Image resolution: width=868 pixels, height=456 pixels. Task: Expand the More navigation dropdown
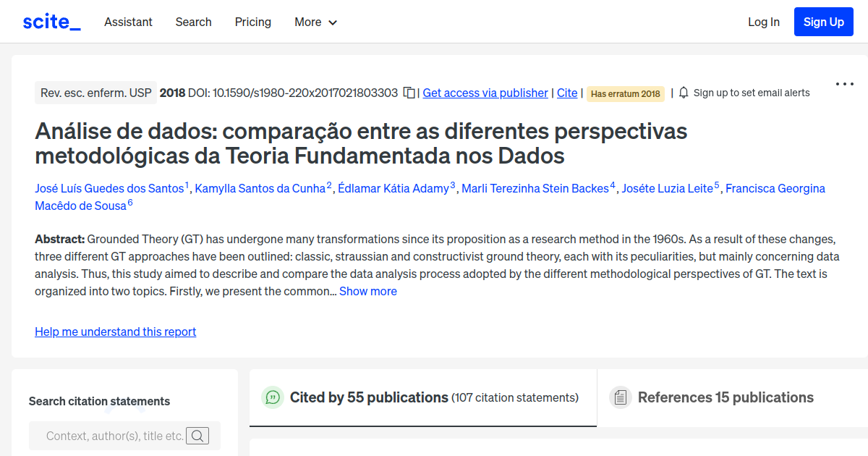tap(315, 22)
